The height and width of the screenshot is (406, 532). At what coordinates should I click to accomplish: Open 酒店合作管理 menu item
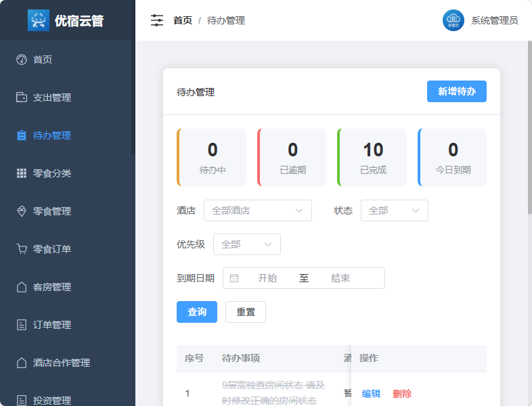[66, 363]
